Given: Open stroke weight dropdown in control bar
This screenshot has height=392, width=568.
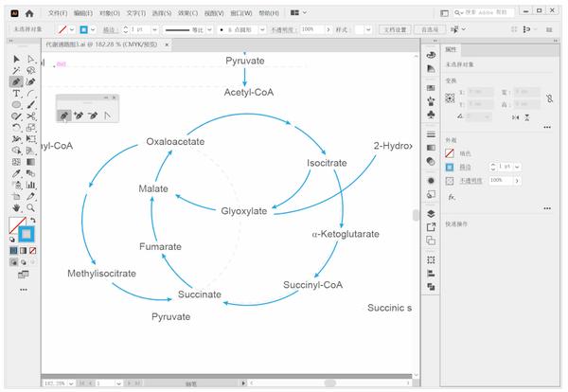Looking at the screenshot, I should (x=154, y=29).
